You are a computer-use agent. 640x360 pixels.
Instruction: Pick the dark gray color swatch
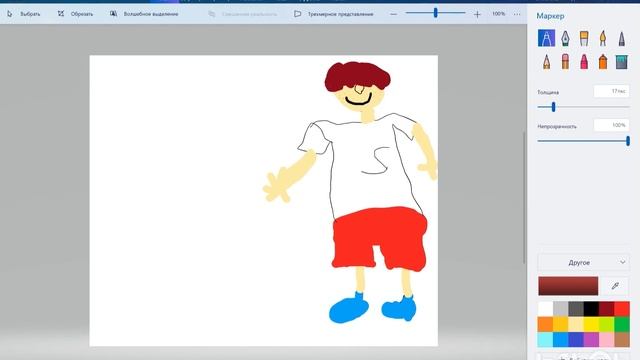point(576,309)
